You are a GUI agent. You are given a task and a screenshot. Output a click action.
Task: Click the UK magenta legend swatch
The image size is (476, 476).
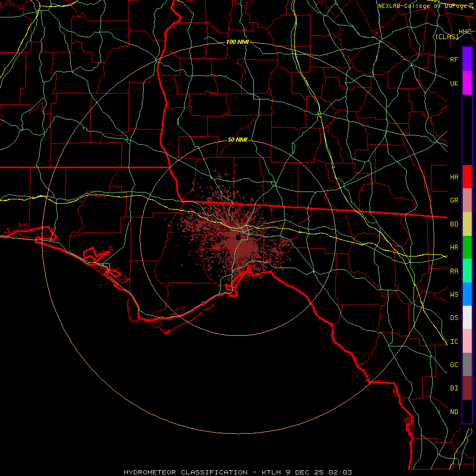(467, 83)
